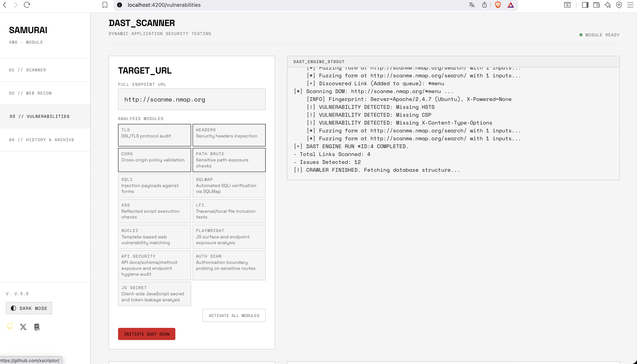Toggle the browser sidebar panel icon
637x364 pixels.
585,5
